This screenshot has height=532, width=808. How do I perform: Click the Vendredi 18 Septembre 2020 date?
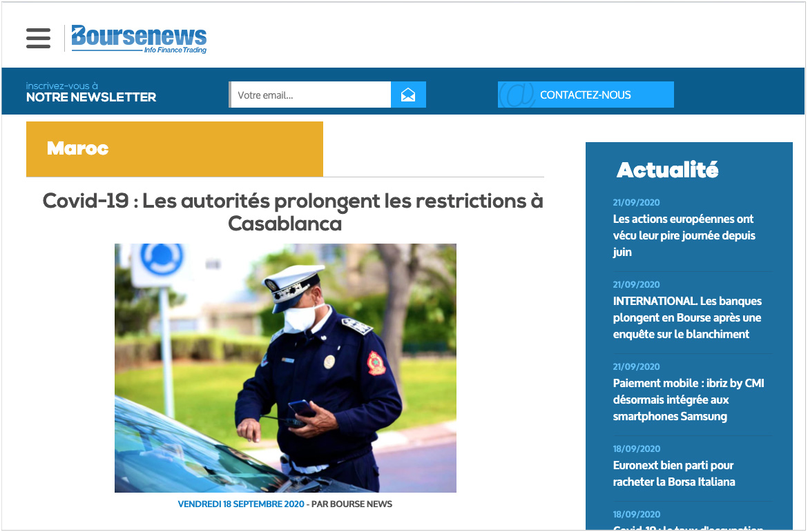tap(240, 504)
